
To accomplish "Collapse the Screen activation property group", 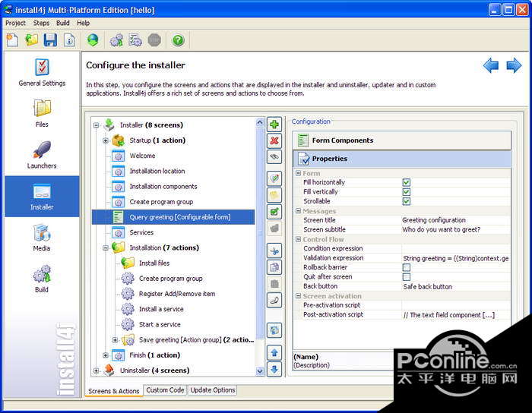I will pos(298,296).
